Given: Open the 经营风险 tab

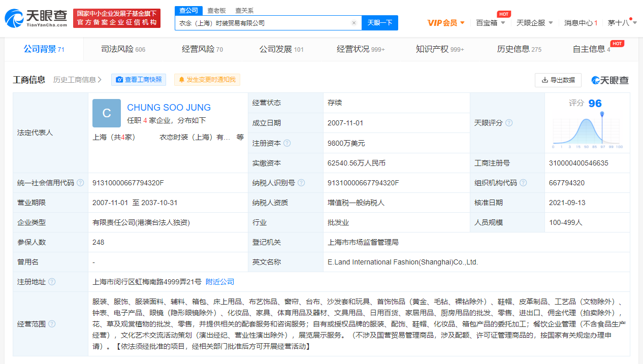Looking at the screenshot, I should (202, 49).
